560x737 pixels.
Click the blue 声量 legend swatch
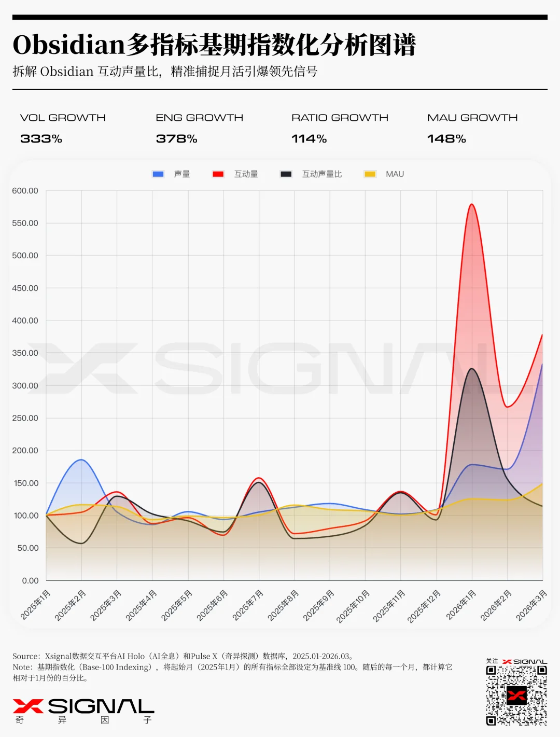(158, 174)
